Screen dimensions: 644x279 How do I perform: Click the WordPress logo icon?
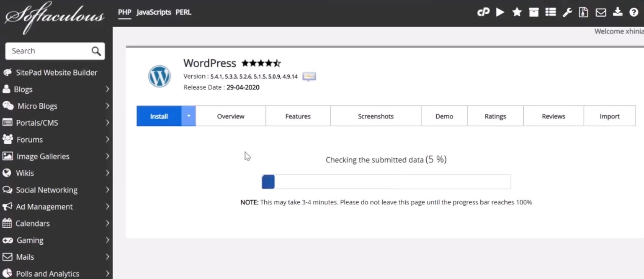(159, 76)
